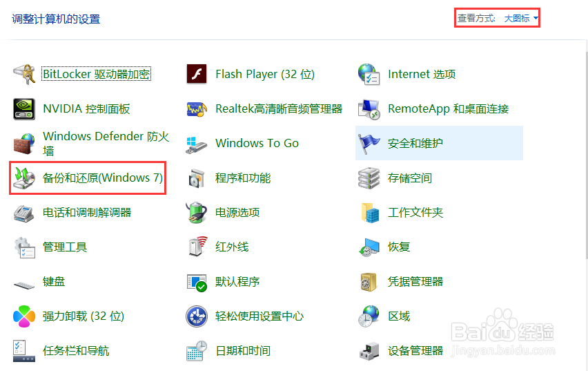Click 工作文件夹 text
588x371 pixels.
point(415,212)
